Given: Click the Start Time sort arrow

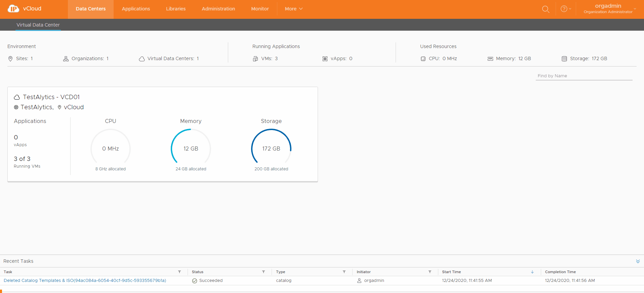Looking at the screenshot, I should [x=532, y=272].
